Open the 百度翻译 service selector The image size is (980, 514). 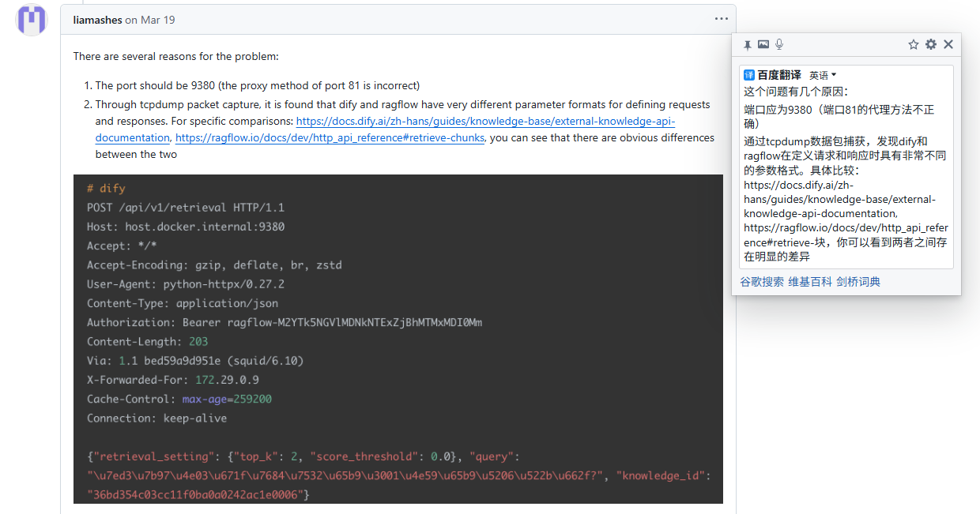coord(778,74)
